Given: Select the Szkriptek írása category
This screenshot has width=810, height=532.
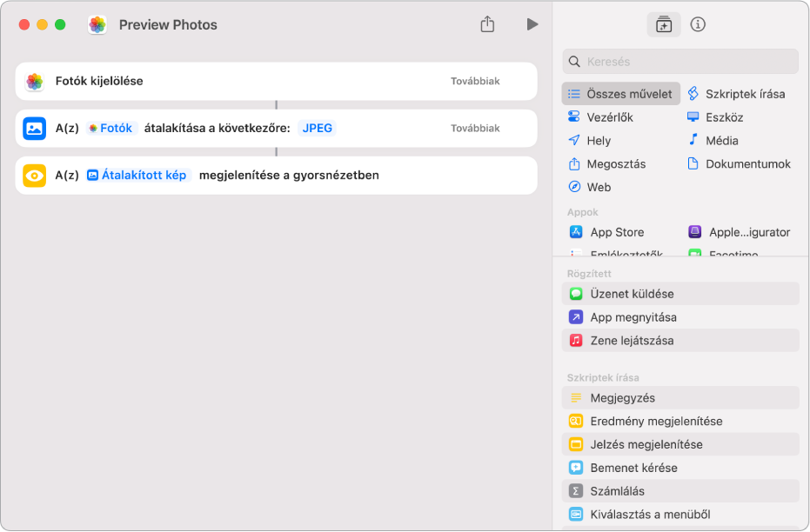Looking at the screenshot, I should 737,94.
